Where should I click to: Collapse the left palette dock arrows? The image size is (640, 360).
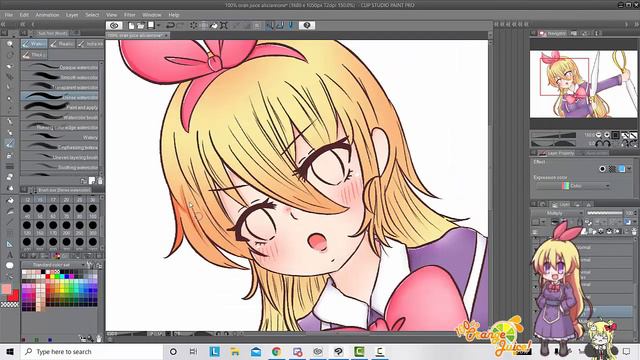click(x=4, y=24)
